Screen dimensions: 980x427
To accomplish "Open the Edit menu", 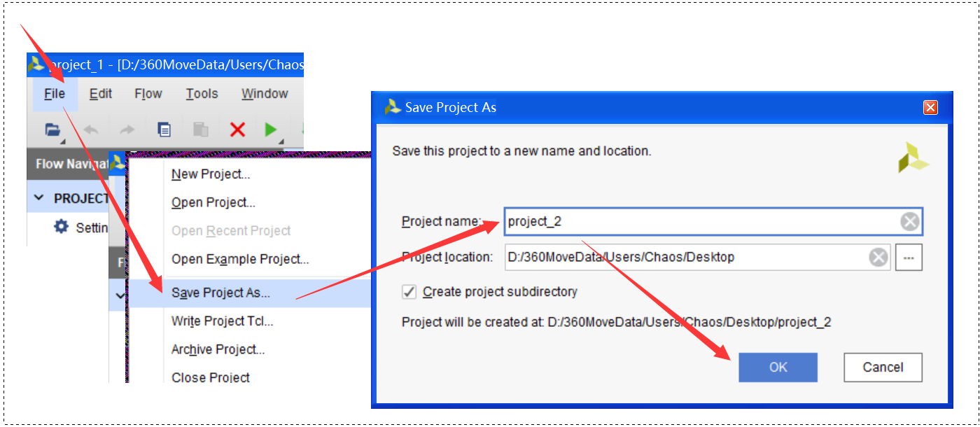I will 101,94.
